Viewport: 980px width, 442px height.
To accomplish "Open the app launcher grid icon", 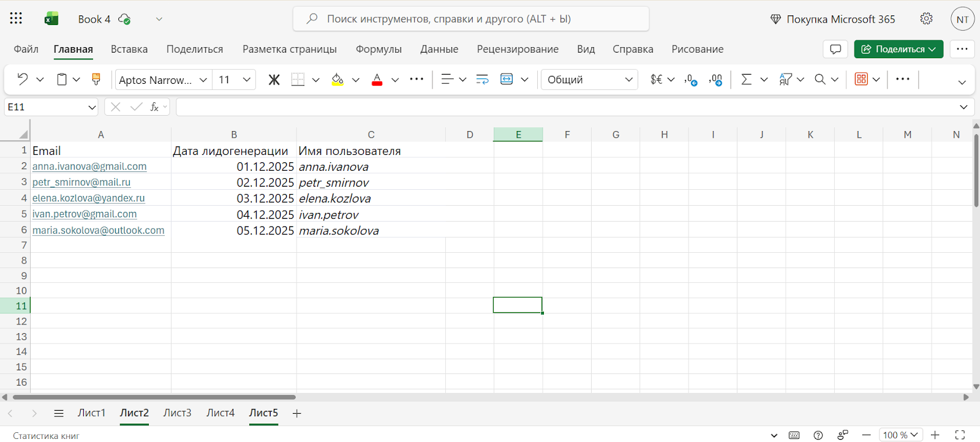I will click(17, 19).
